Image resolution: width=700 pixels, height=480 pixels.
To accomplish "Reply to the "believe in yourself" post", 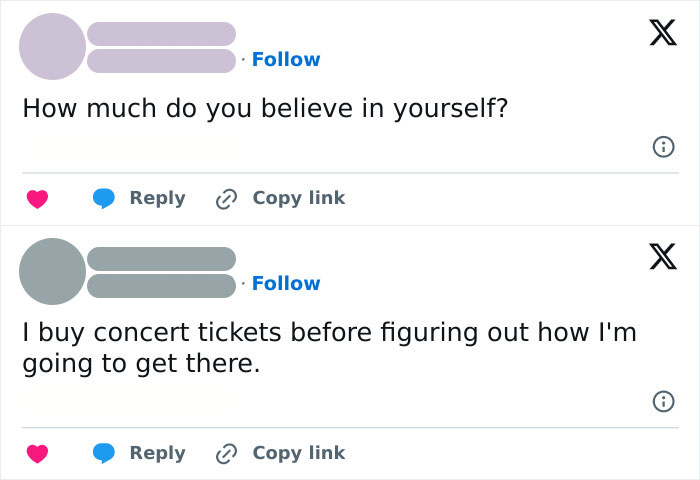I will coord(139,198).
